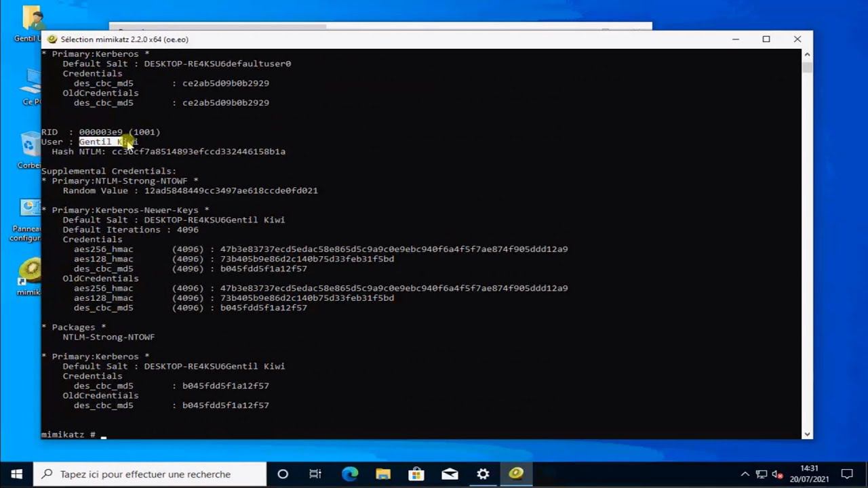The width and height of the screenshot is (868, 488).
Task: Click the NTLM-Strong-NTOWF package entry
Action: (x=108, y=337)
